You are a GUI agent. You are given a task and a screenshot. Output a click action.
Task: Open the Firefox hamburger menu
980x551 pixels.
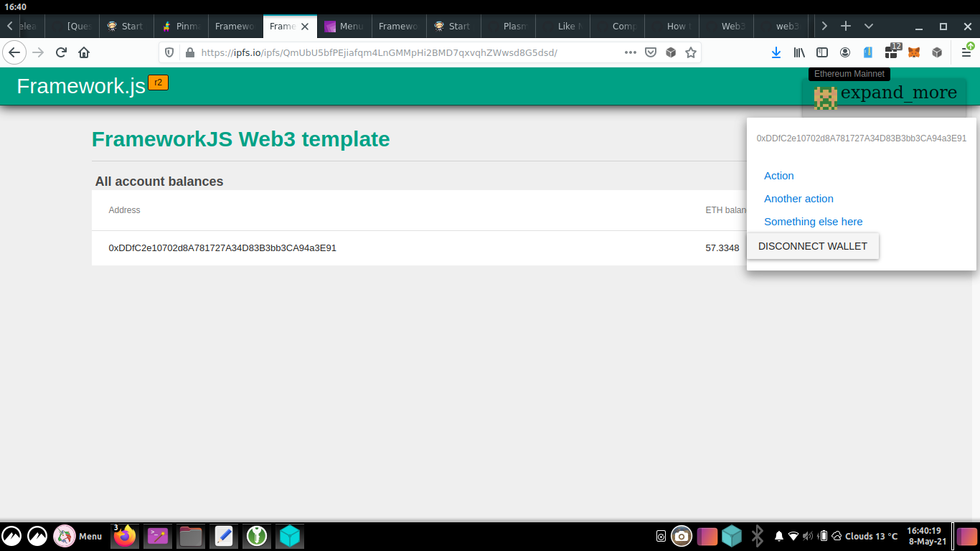(x=966, y=52)
